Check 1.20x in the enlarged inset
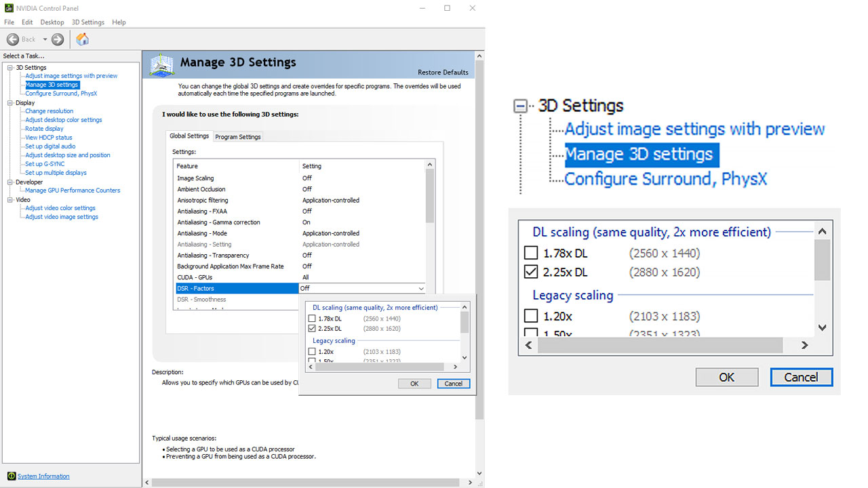This screenshot has width=868, height=488. pyautogui.click(x=531, y=316)
